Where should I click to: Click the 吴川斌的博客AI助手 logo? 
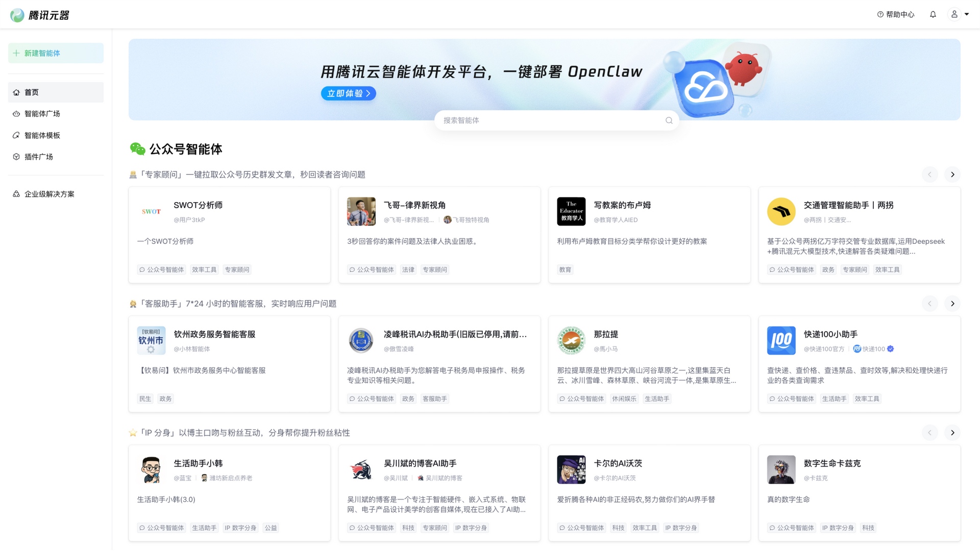pos(361,469)
